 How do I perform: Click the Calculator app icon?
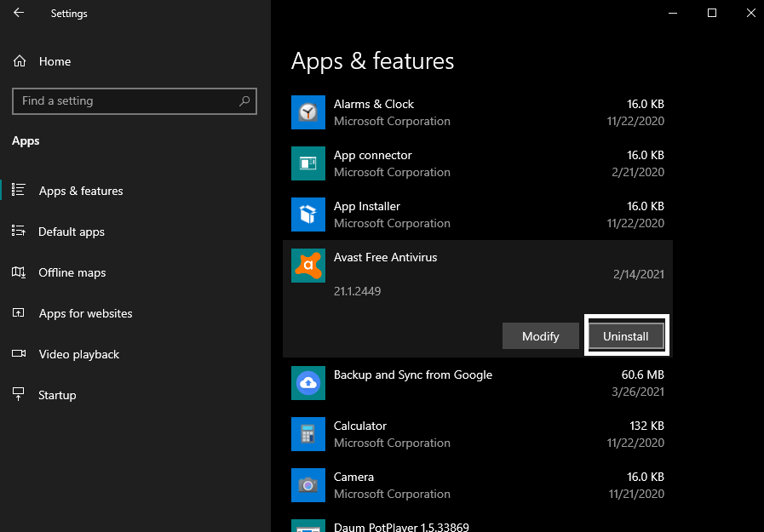coord(308,434)
